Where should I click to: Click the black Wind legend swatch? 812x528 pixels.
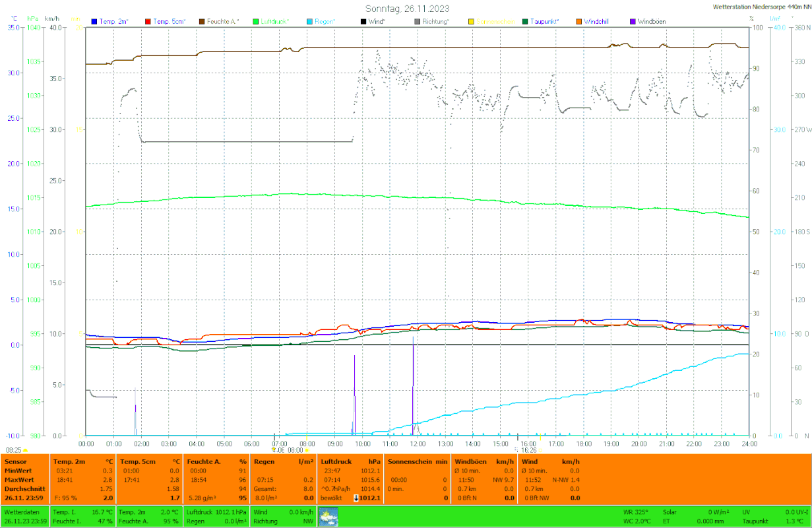click(363, 22)
